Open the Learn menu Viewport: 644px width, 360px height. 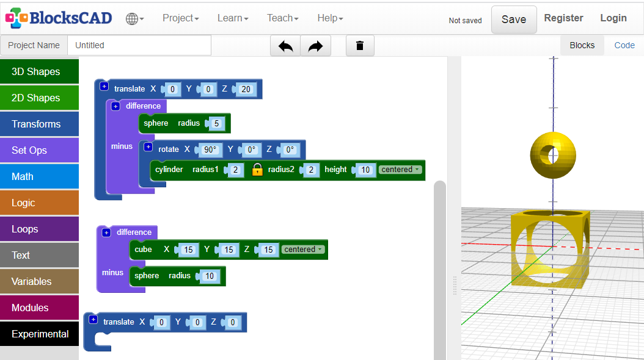pyautogui.click(x=233, y=18)
